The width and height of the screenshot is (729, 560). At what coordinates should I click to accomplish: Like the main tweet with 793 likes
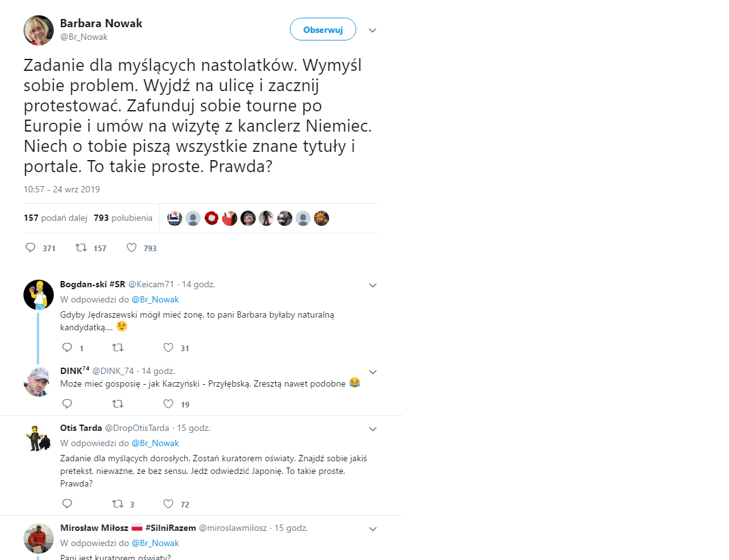pyautogui.click(x=132, y=248)
